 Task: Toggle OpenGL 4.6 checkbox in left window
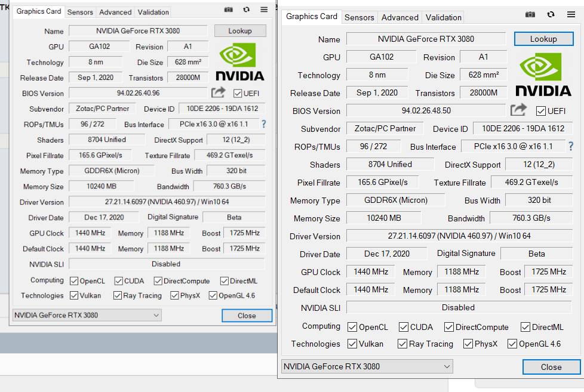[x=213, y=295]
